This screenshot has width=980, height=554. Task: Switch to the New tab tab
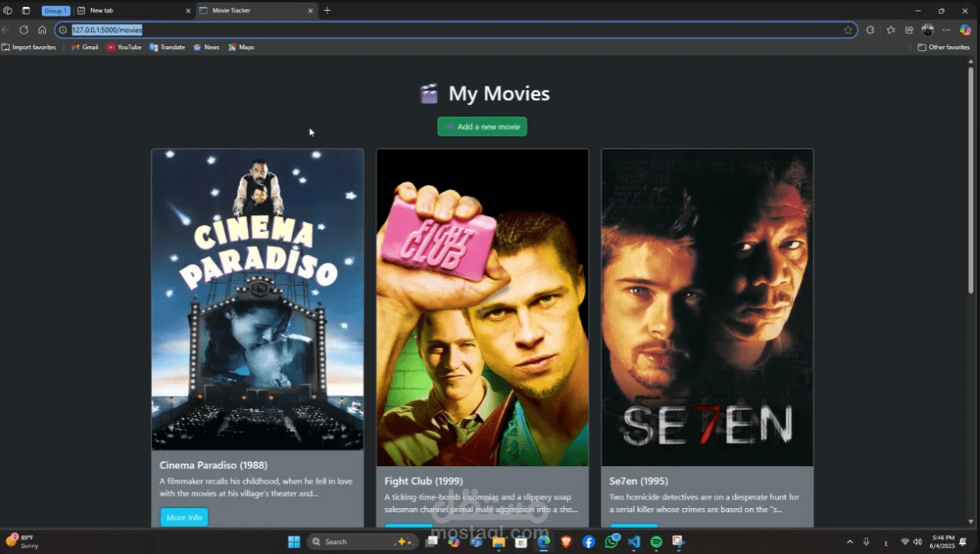(x=134, y=11)
